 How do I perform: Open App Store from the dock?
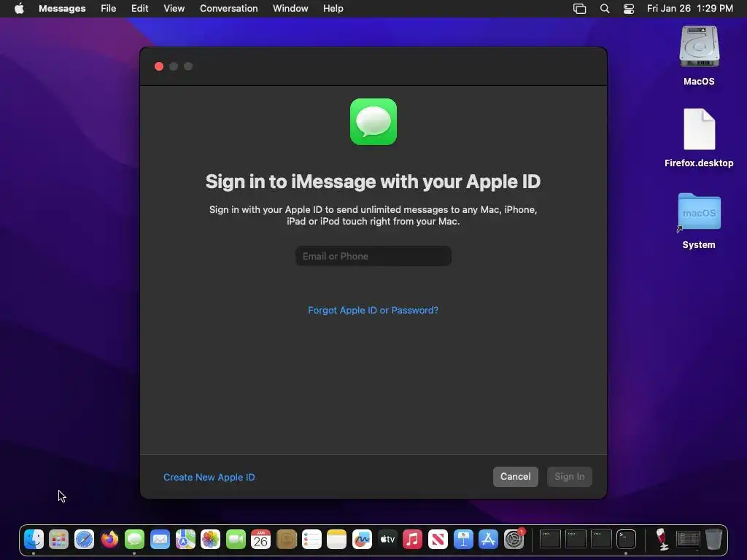click(488, 540)
